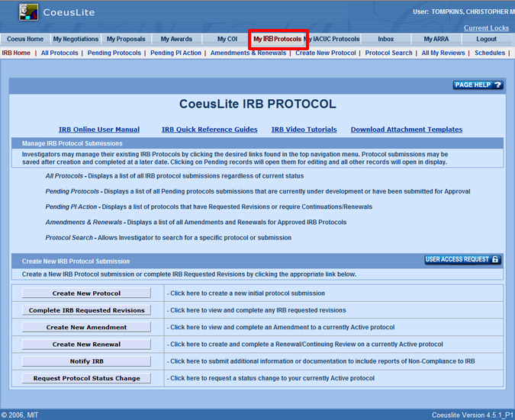Go to Coeus Home tab

coord(25,39)
